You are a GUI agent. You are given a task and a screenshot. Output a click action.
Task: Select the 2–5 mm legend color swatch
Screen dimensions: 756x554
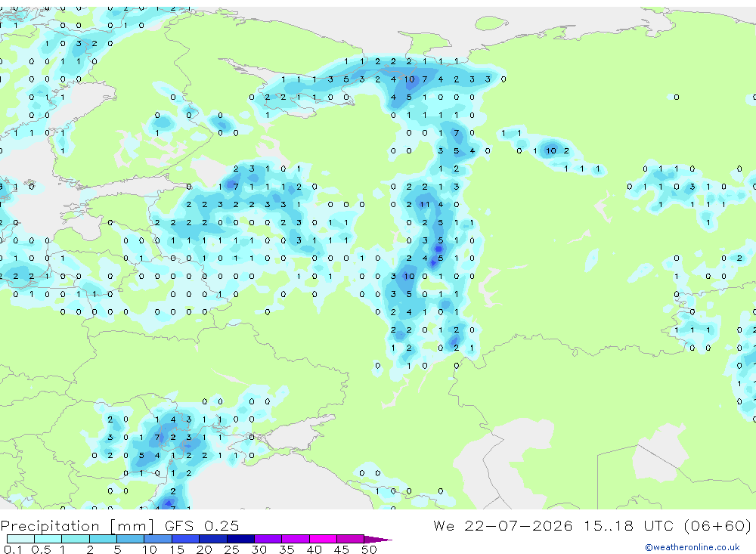103,539
